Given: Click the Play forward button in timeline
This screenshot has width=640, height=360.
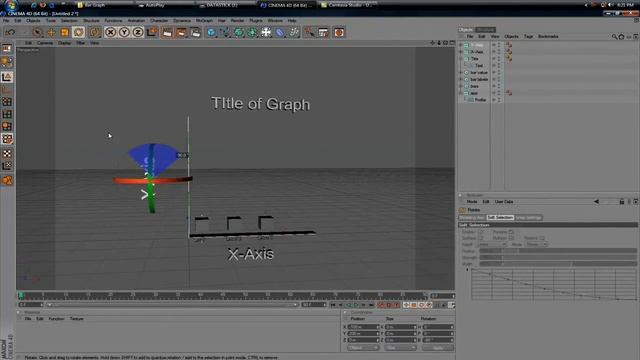Looking at the screenshot, I should point(356,305).
